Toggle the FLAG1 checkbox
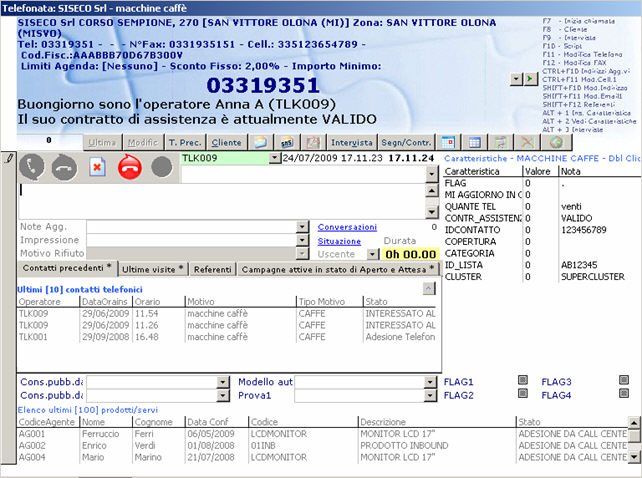 (x=523, y=382)
